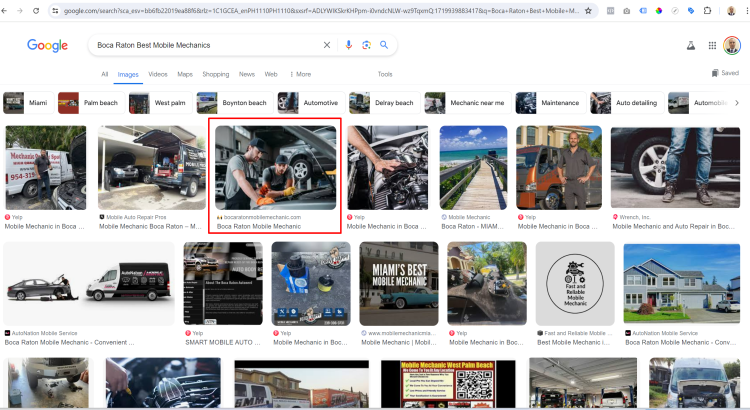Open Search Labs flask icon

pyautogui.click(x=691, y=45)
